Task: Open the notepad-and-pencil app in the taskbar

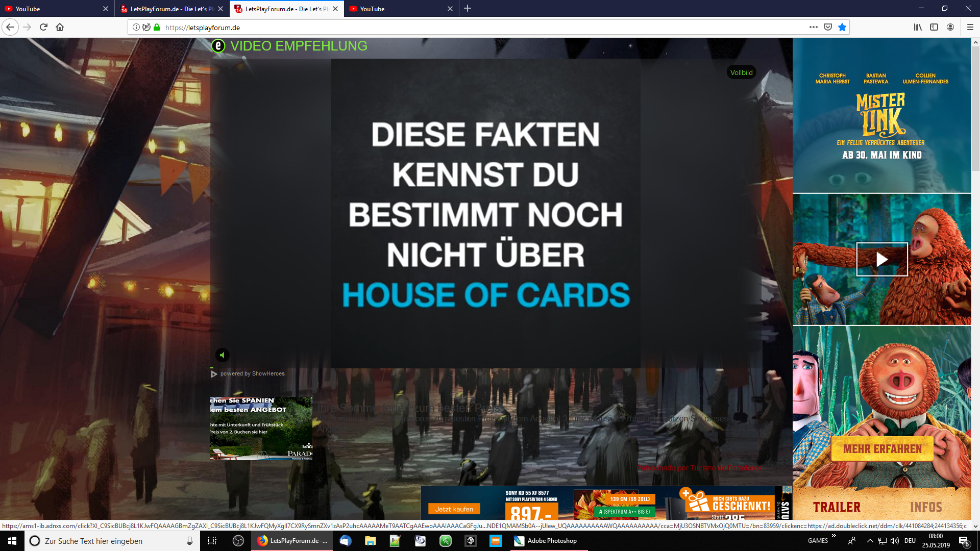Action: pyautogui.click(x=396, y=541)
